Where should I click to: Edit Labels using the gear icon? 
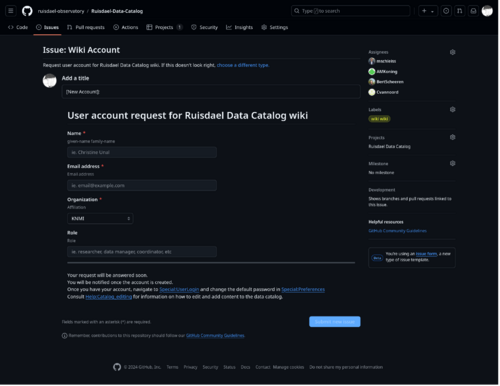click(x=452, y=110)
